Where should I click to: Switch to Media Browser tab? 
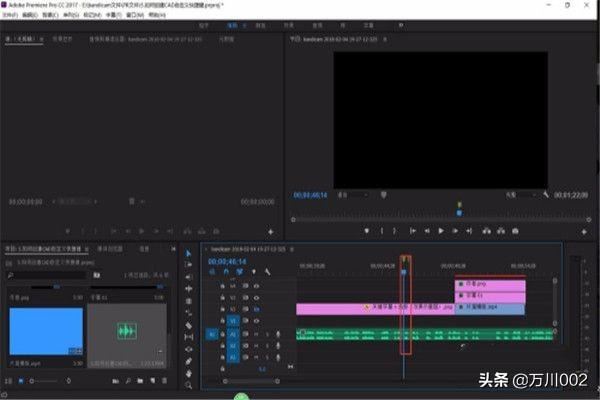point(110,249)
